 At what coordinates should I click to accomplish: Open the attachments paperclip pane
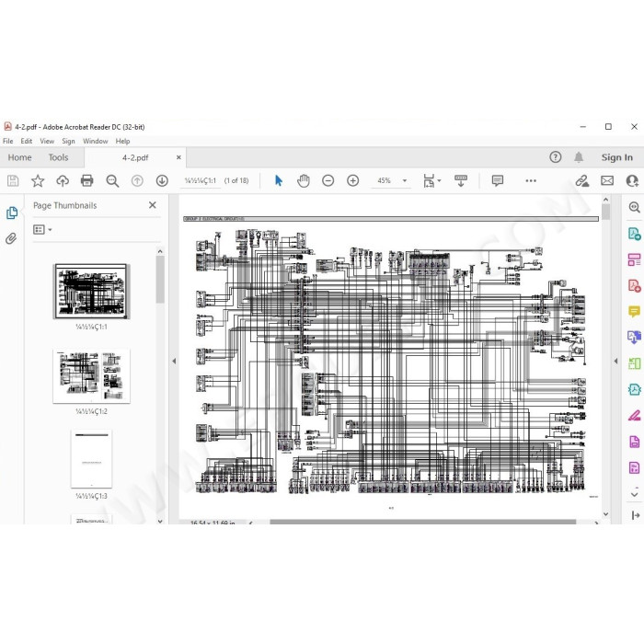point(11,238)
